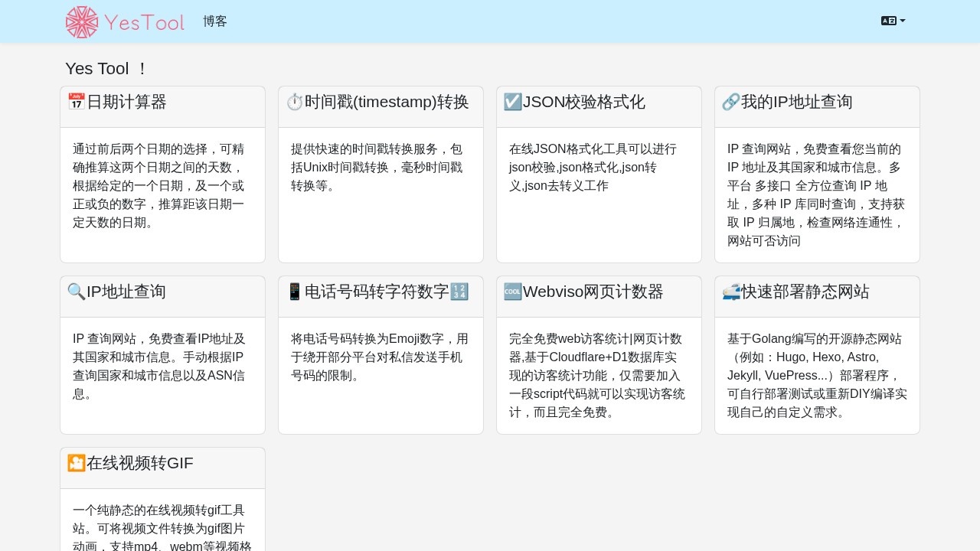The image size is (980, 551).
Task: Click the YesTool brand name in navbar
Action: click(x=144, y=21)
